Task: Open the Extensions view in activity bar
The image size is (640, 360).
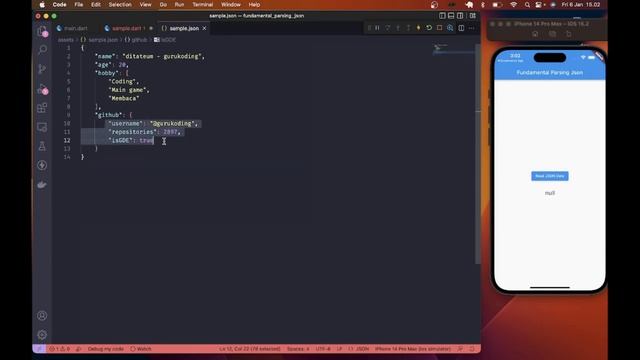Action: pos(42,108)
